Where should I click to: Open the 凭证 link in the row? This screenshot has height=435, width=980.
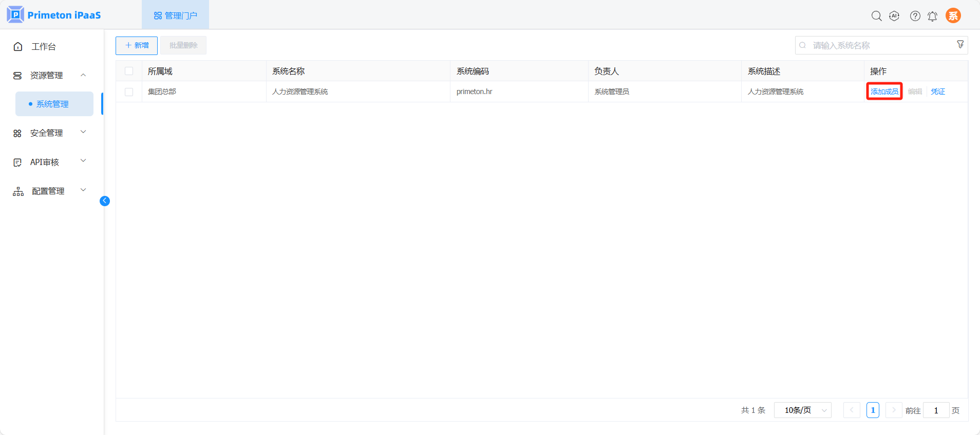(x=937, y=92)
